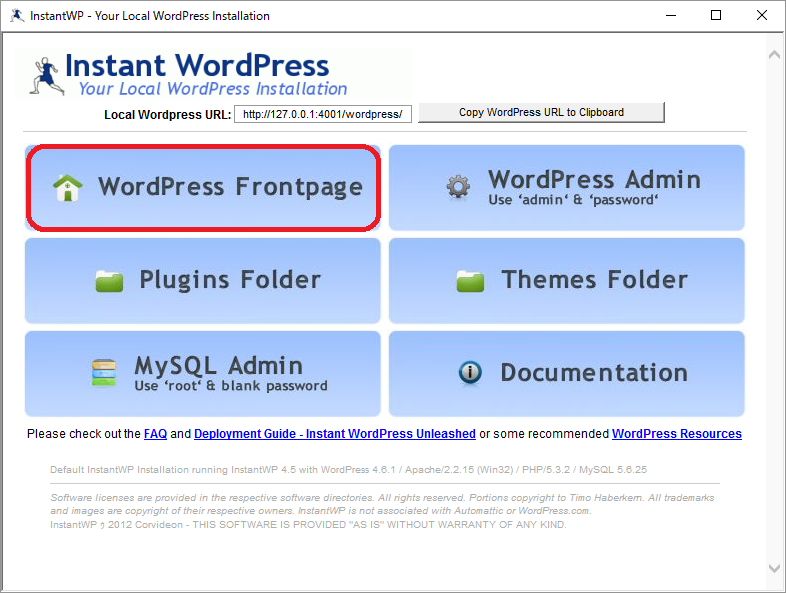This screenshot has height=593, width=786.
Task: Click Copy WordPress URL to Clipboard button
Action: [x=541, y=112]
